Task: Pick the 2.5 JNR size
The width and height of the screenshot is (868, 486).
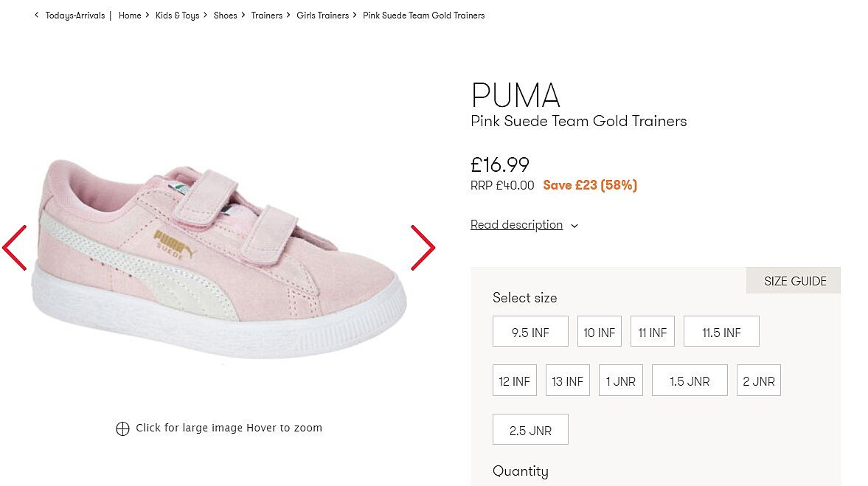Action: [x=530, y=430]
